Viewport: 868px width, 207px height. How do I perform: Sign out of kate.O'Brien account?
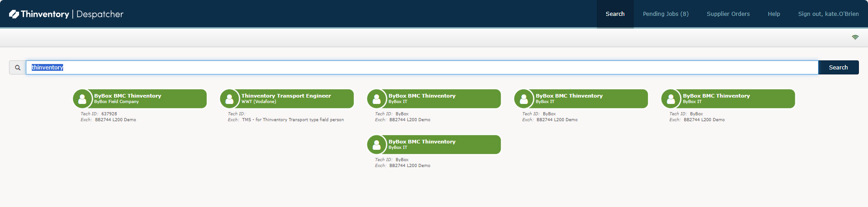828,14
